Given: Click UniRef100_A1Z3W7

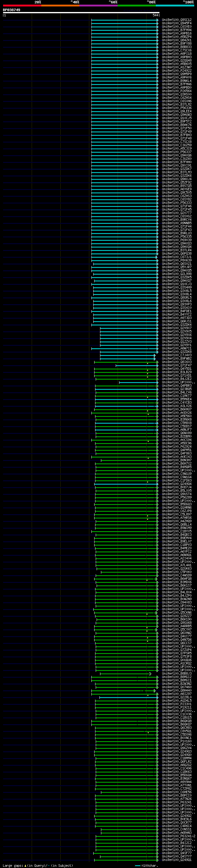Looking at the screenshot, I should click(176, 67).
